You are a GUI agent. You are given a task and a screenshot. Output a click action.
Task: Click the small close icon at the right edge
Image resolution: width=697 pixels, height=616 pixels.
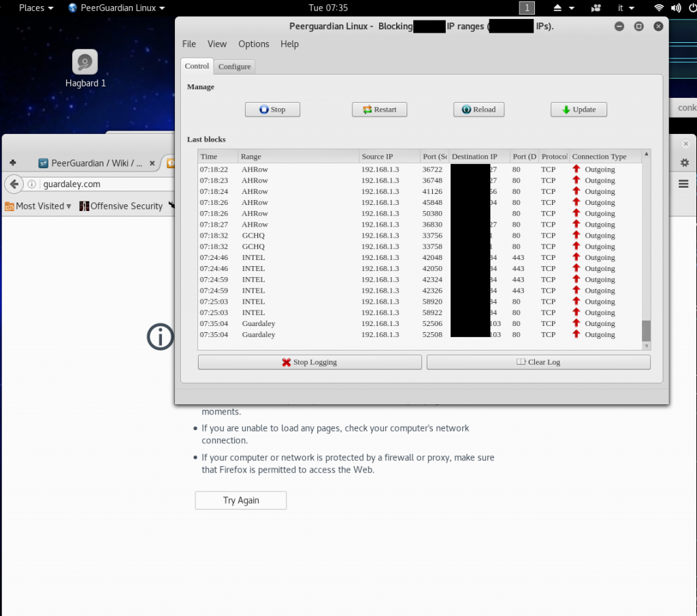point(686,144)
